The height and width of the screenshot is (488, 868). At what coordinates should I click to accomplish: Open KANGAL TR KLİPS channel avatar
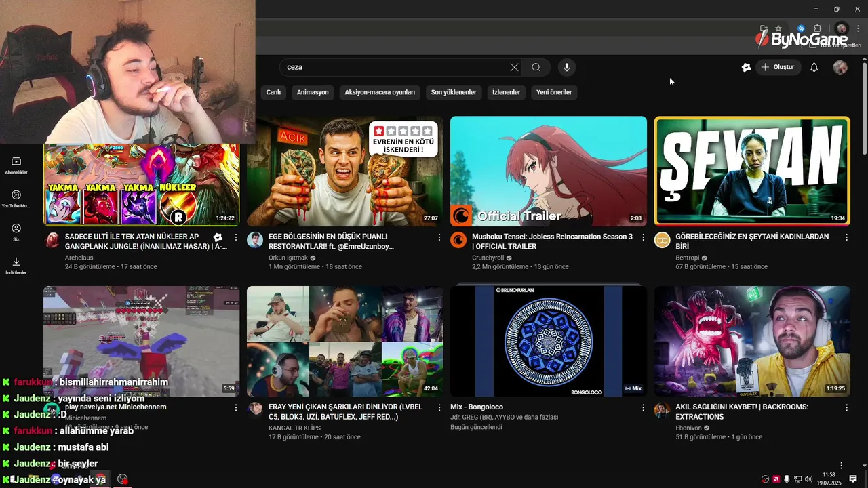255,409
